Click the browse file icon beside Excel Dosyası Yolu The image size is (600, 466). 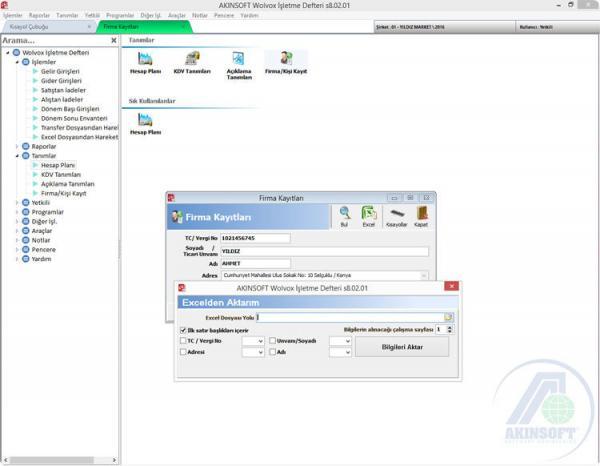tap(448, 317)
